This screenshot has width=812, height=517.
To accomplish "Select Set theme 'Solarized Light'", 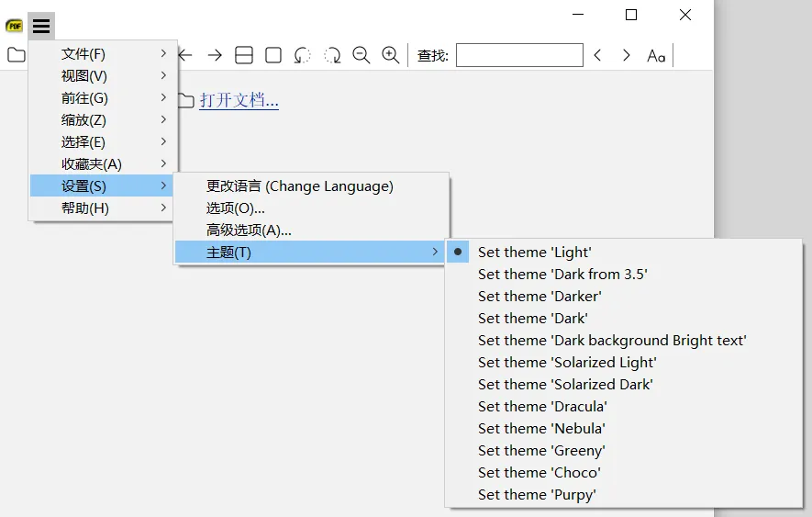I will [624, 363].
